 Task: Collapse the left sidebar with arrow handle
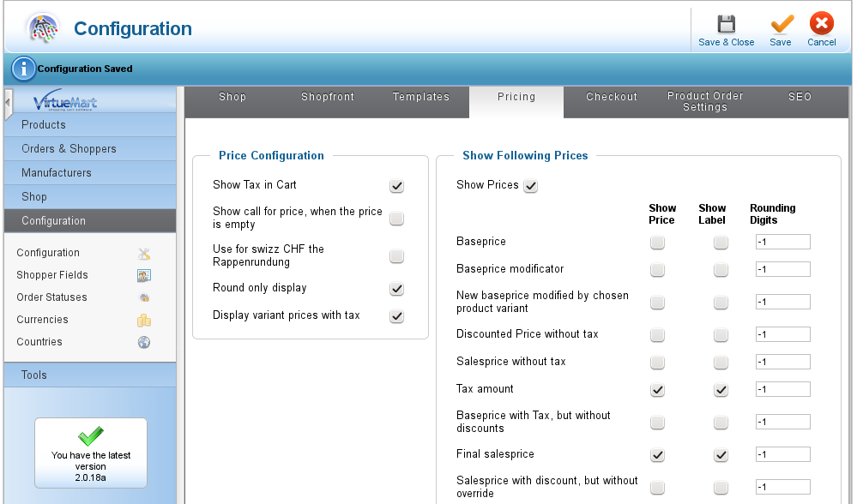click(8, 103)
